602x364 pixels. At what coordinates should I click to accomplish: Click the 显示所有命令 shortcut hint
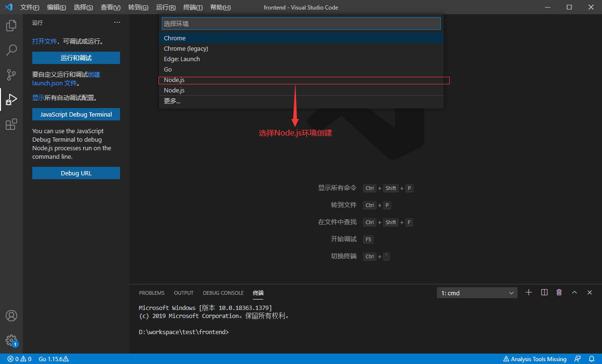[x=337, y=188]
